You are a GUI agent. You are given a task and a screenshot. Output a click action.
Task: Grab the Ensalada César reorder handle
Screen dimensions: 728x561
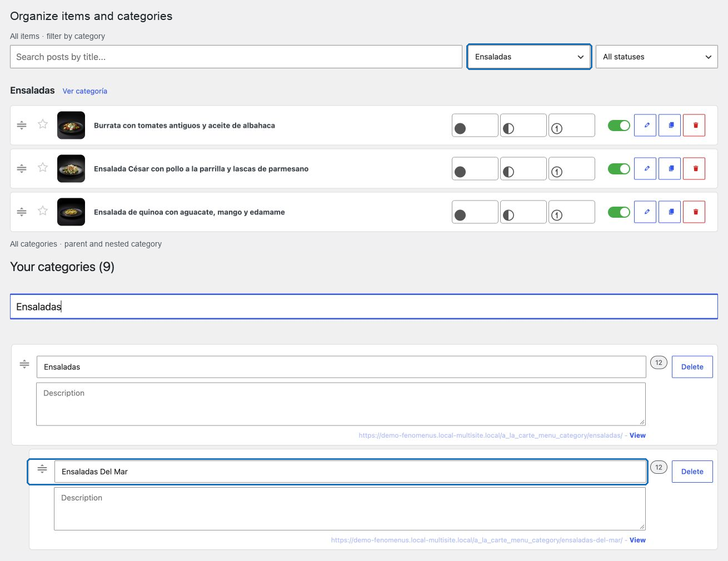click(x=22, y=168)
